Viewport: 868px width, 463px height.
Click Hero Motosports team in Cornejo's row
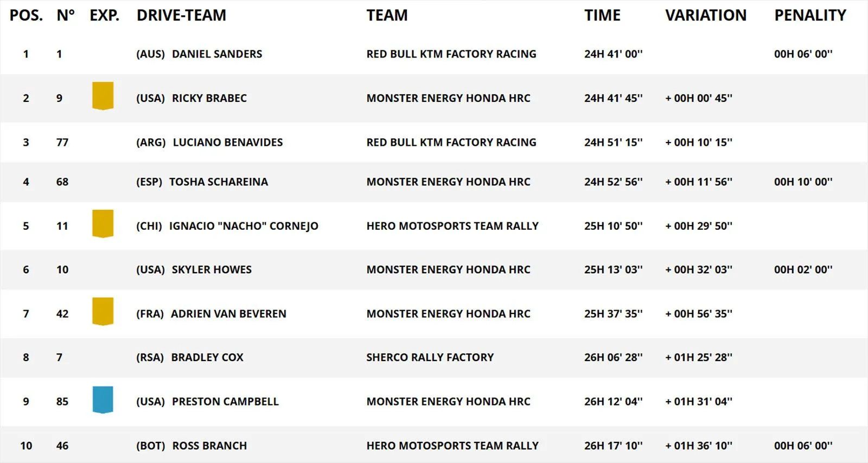(x=452, y=226)
